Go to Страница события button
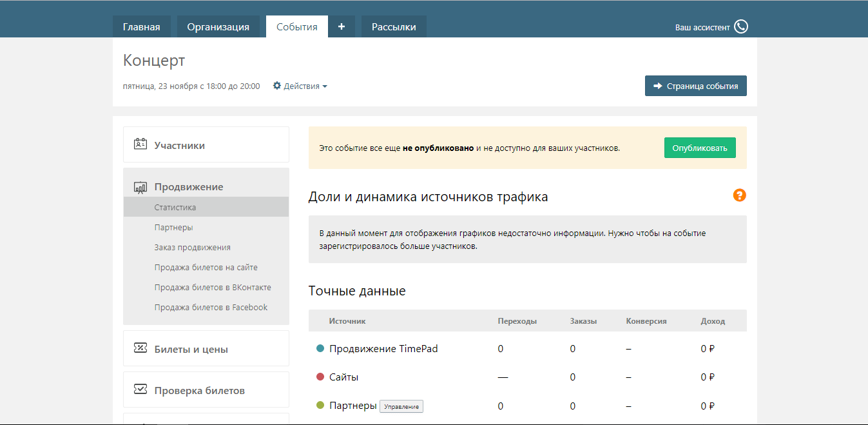The image size is (868, 425). point(695,86)
